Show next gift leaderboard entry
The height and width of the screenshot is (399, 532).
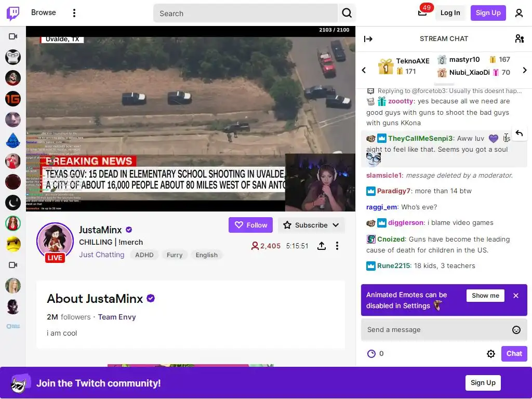pyautogui.click(x=525, y=70)
